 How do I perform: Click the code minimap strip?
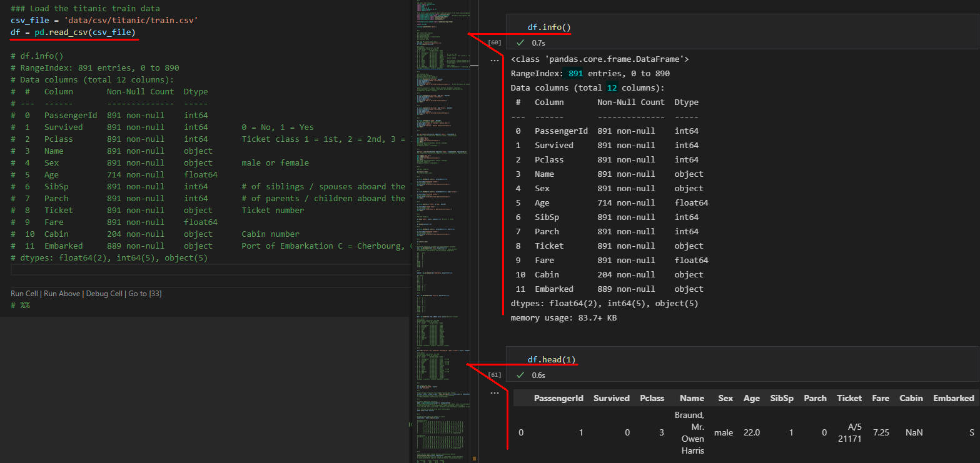[442, 231]
